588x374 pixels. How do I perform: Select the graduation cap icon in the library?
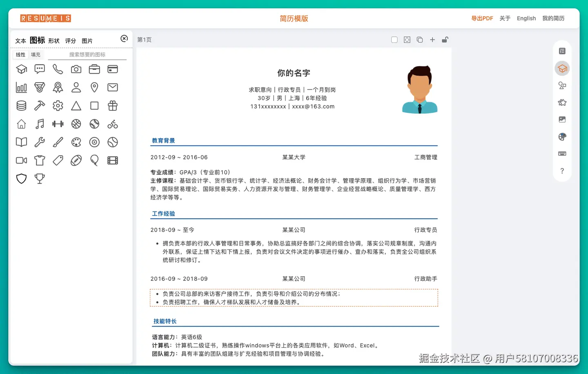point(21,69)
